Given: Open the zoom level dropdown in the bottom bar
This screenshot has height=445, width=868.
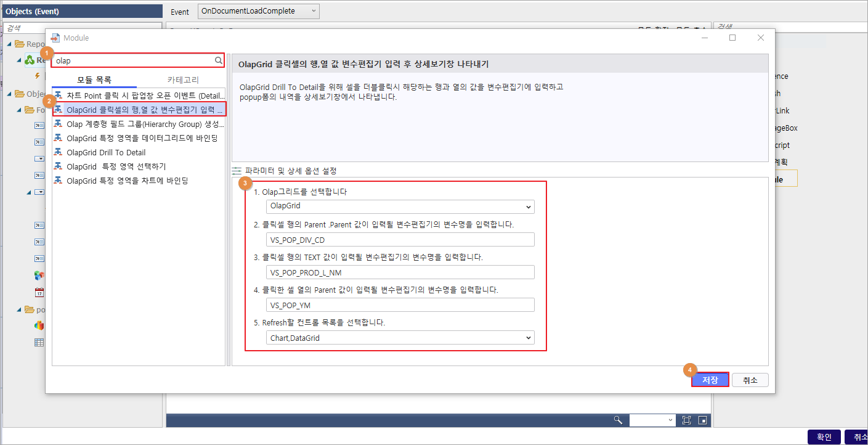Looking at the screenshot, I should [x=652, y=420].
